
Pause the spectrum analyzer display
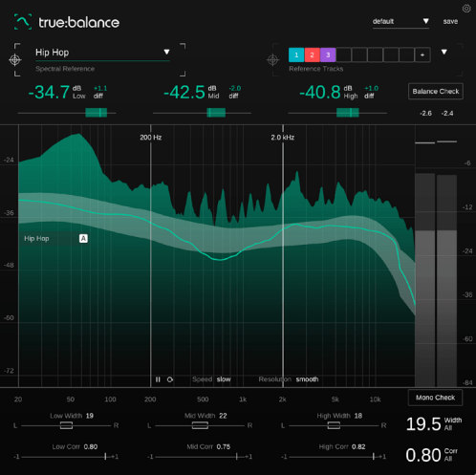(158, 379)
